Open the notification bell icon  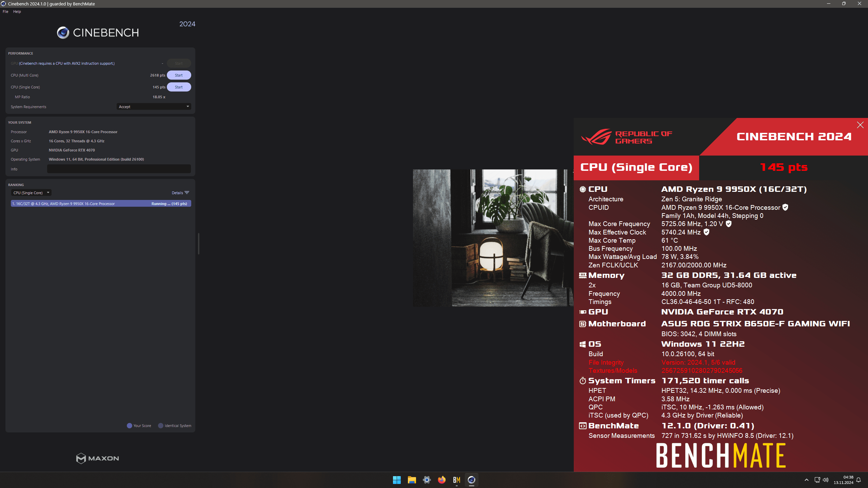tap(859, 480)
